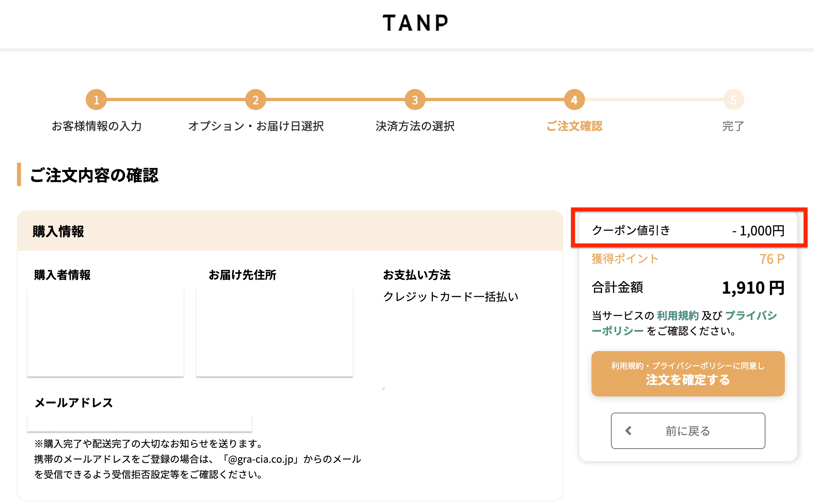Click the お届け先住所 address box
The width and height of the screenshot is (814, 504).
[274, 332]
